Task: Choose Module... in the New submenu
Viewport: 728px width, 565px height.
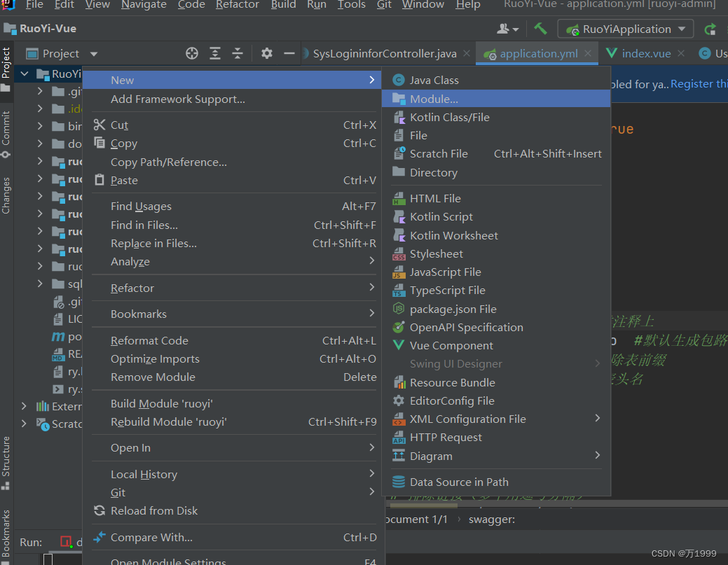Action: 496,99
